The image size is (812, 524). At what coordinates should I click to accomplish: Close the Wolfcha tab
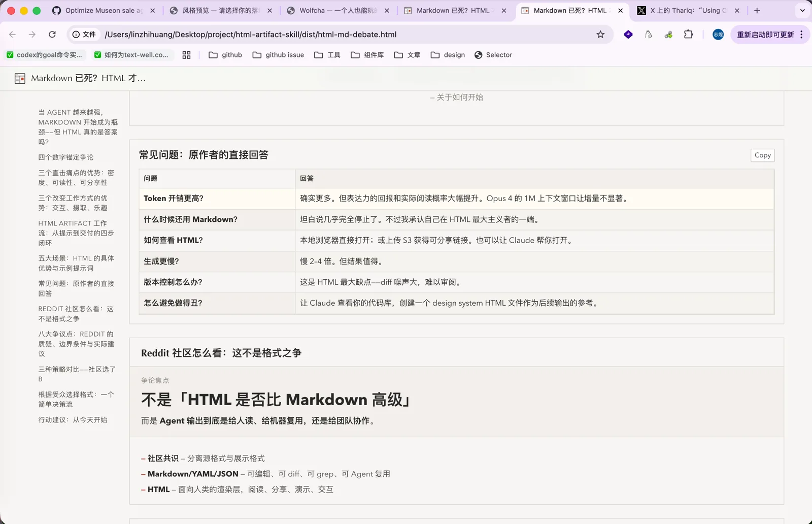[x=387, y=10]
